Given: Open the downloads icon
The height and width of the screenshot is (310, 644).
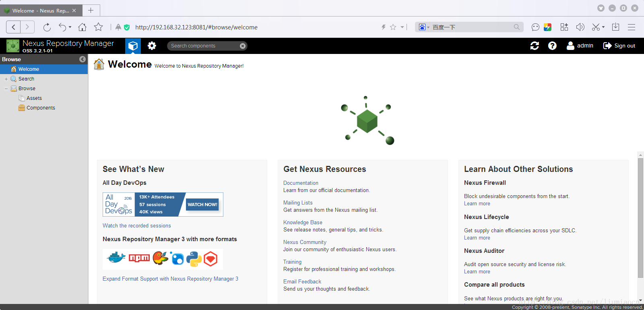Looking at the screenshot, I should click(x=615, y=27).
